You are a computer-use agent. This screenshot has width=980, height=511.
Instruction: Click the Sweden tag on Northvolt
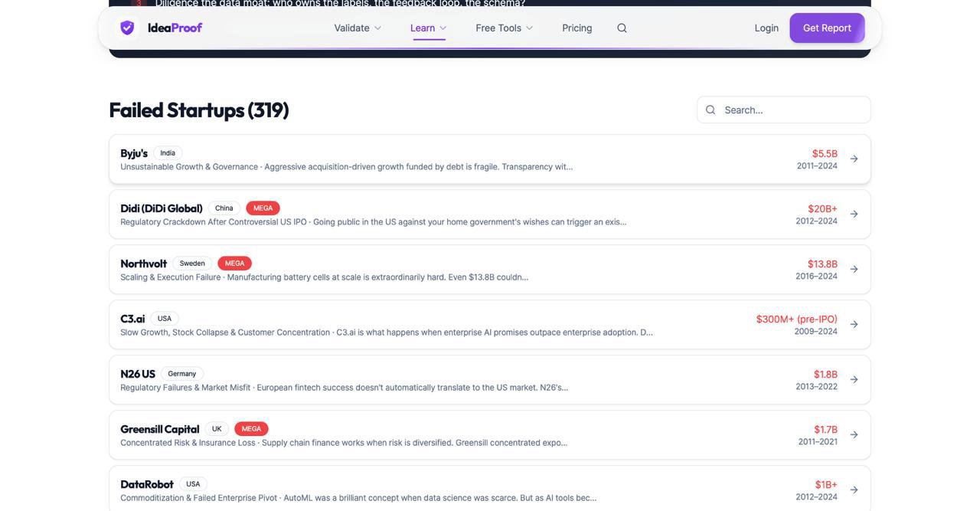(192, 264)
